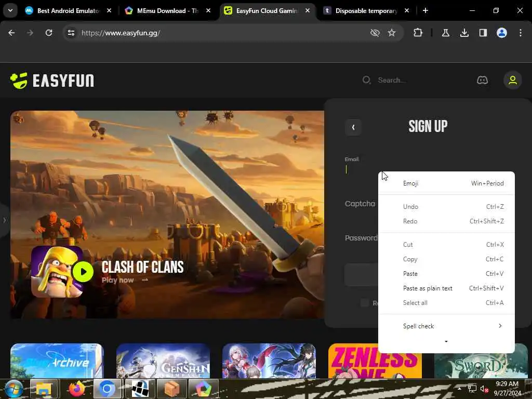Choose Redo from context menu
Image resolution: width=532 pixels, height=399 pixels.
[446, 221]
